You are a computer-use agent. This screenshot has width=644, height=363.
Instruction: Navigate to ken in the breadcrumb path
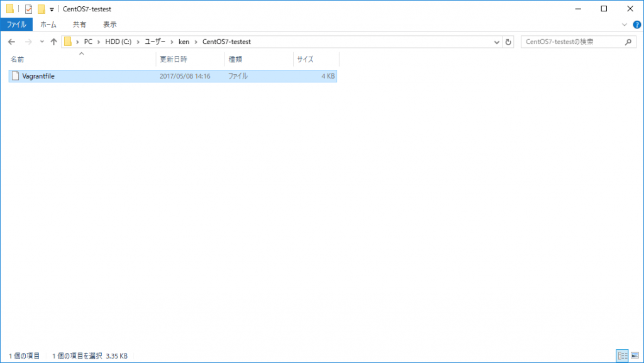point(184,42)
